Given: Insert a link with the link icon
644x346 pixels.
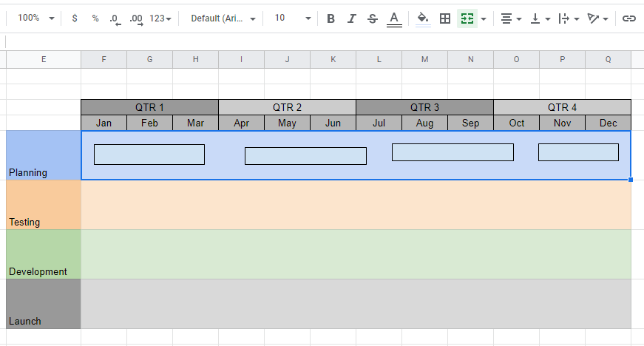Looking at the screenshot, I should coord(628,18).
